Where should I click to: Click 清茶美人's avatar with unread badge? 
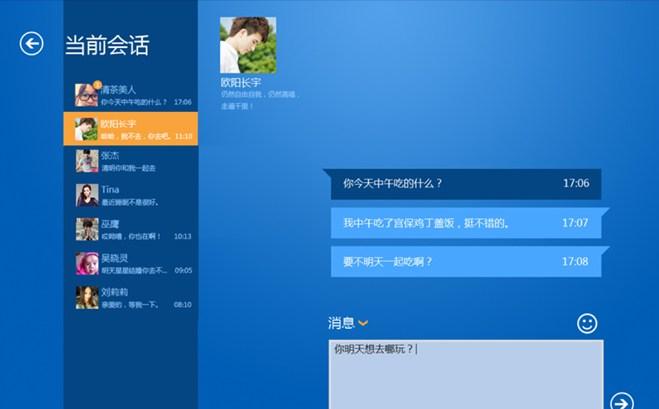[x=87, y=95]
